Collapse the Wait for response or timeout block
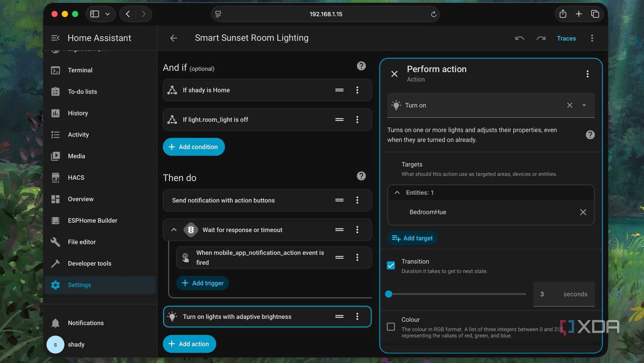Viewport: 644px width, 363px height. pos(174,230)
